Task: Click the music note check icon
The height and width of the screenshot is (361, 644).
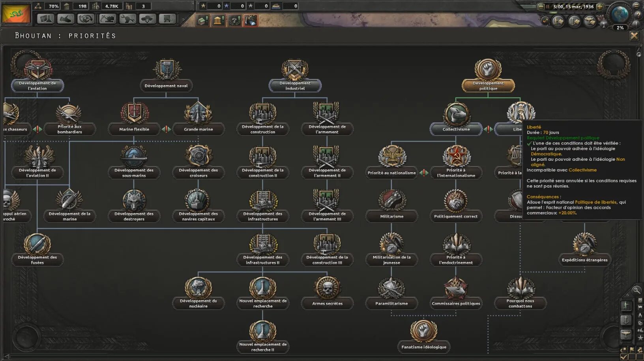Action: pos(545,20)
